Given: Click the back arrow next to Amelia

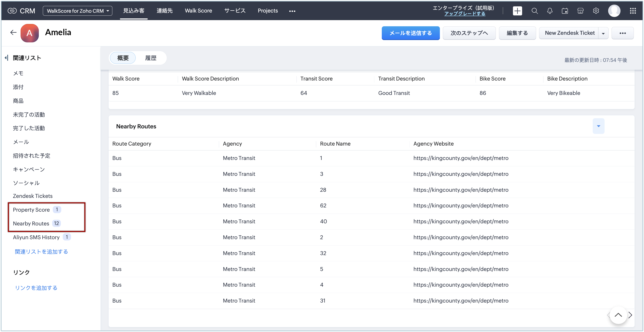Looking at the screenshot, I should 13,32.
